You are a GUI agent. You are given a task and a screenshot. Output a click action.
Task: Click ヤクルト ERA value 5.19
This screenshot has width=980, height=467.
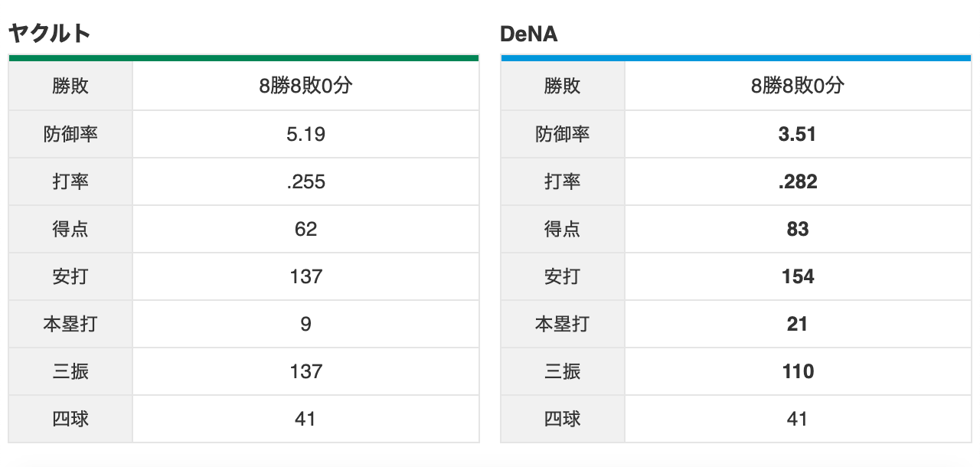click(305, 134)
